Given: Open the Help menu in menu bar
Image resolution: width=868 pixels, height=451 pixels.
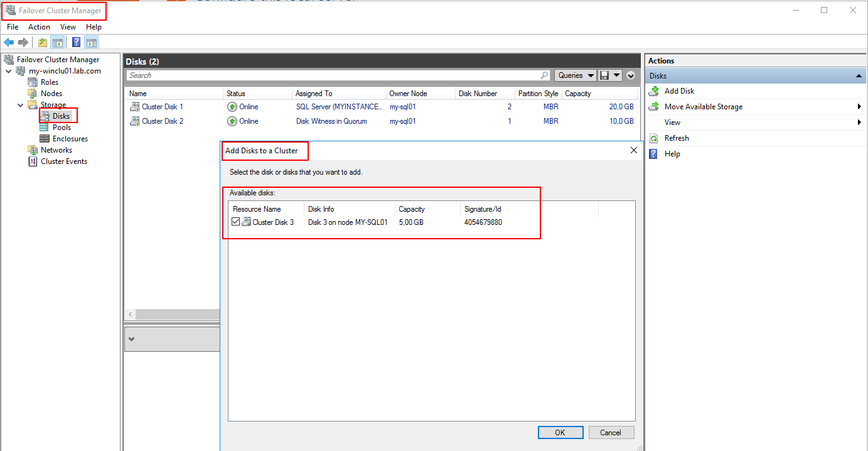Looking at the screenshot, I should 94,27.
